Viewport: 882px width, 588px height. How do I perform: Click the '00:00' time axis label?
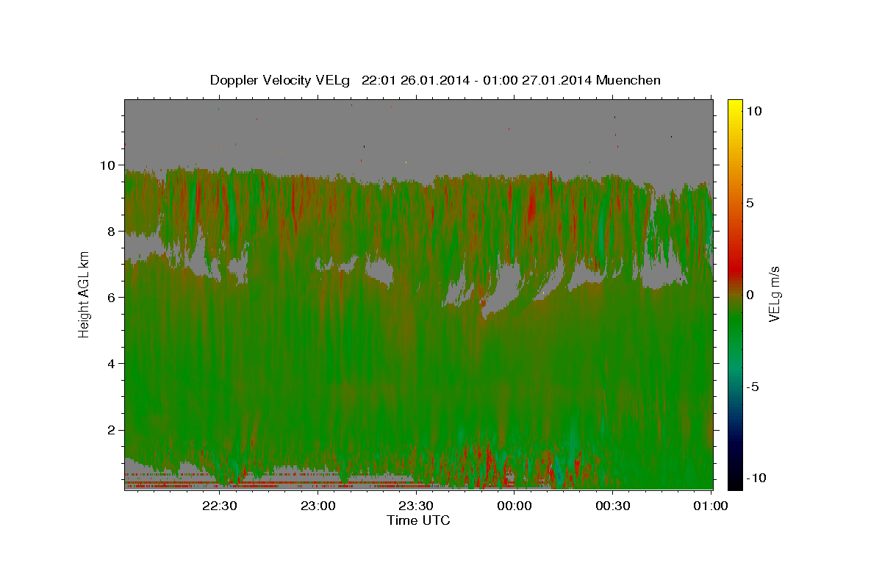point(514,506)
